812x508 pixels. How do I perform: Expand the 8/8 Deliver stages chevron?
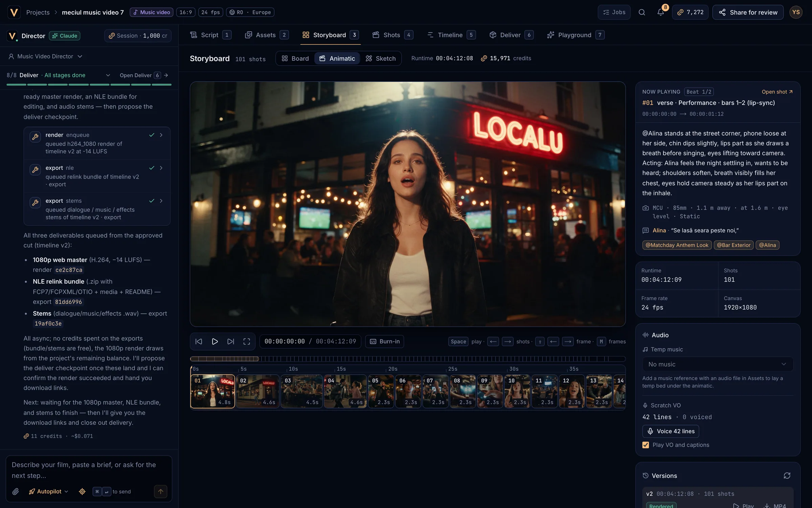108,75
